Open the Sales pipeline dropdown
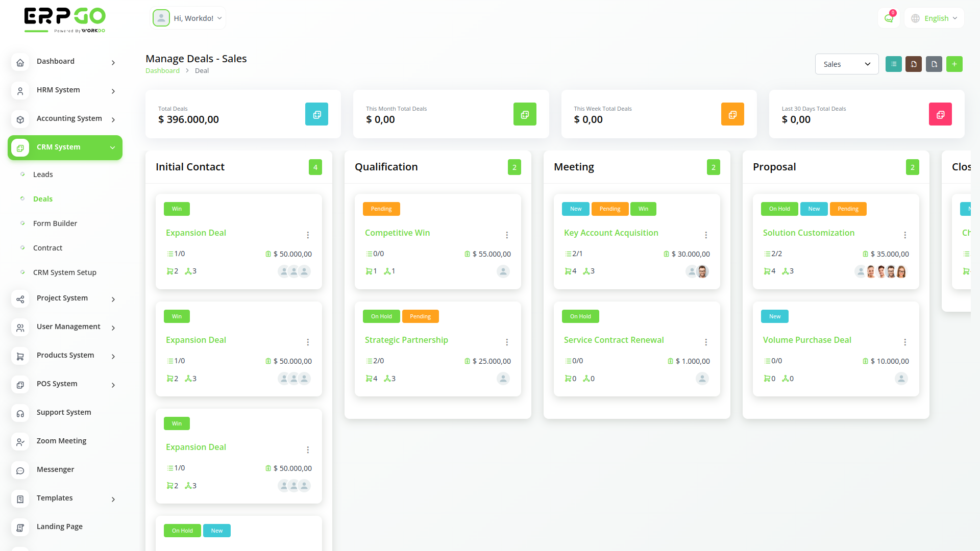Screen dimensions: 980x551 point(846,64)
